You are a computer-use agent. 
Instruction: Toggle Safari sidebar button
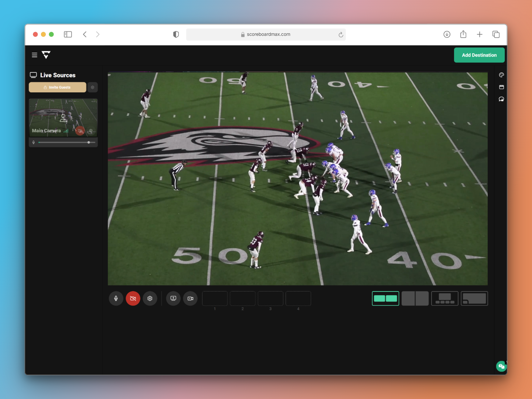click(x=68, y=34)
